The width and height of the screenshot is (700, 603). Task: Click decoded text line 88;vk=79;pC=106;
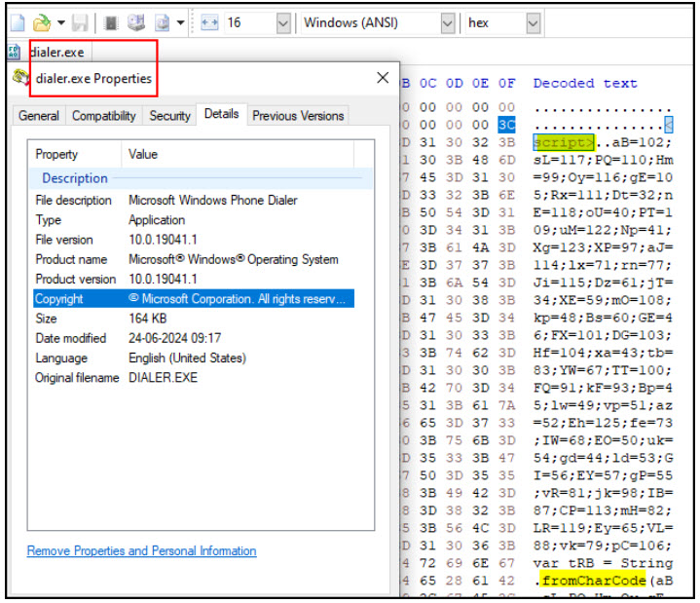pos(603,546)
